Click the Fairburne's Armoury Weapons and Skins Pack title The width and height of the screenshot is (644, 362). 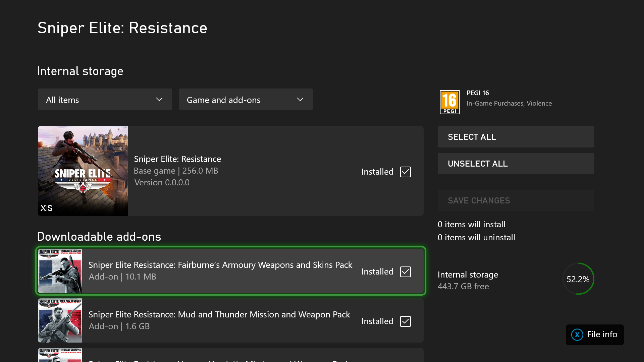220,265
